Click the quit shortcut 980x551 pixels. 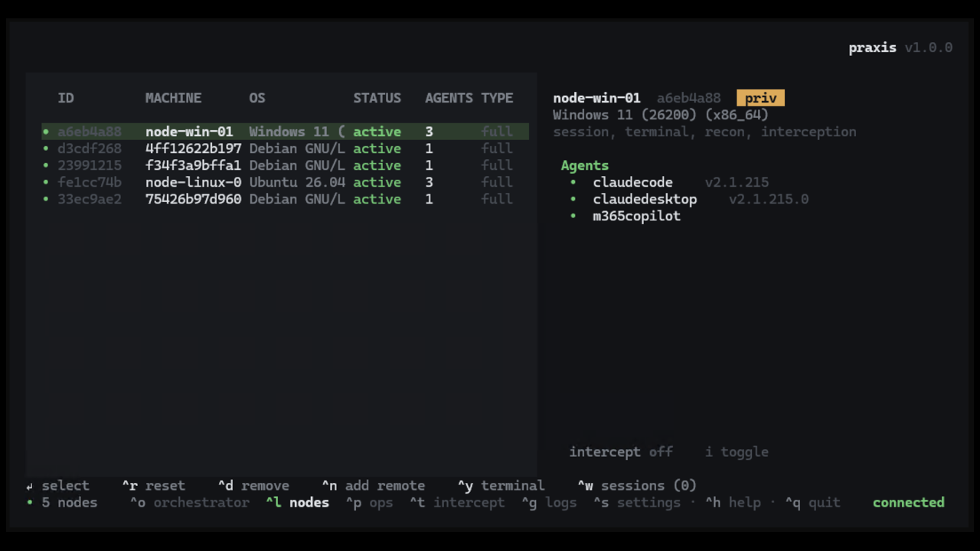coord(812,503)
